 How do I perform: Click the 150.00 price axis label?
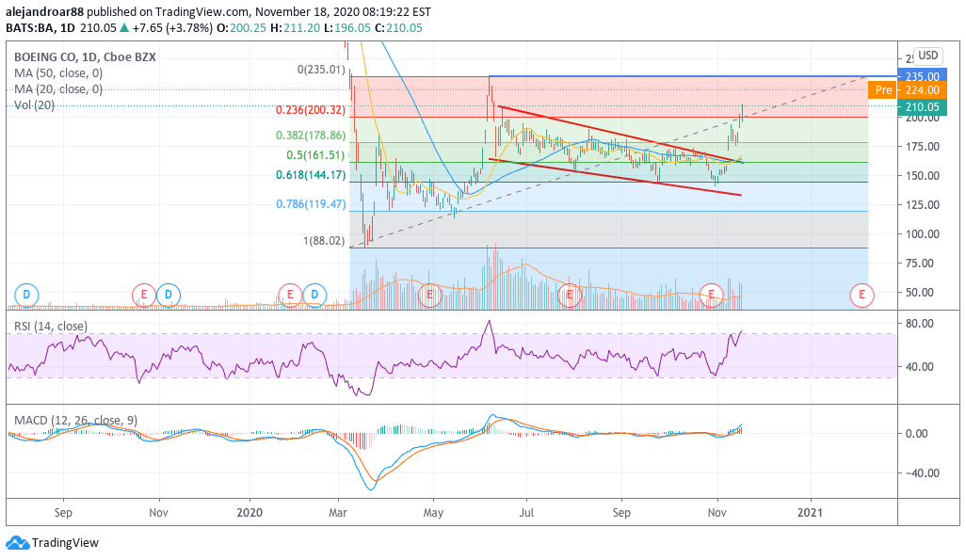coord(923,176)
